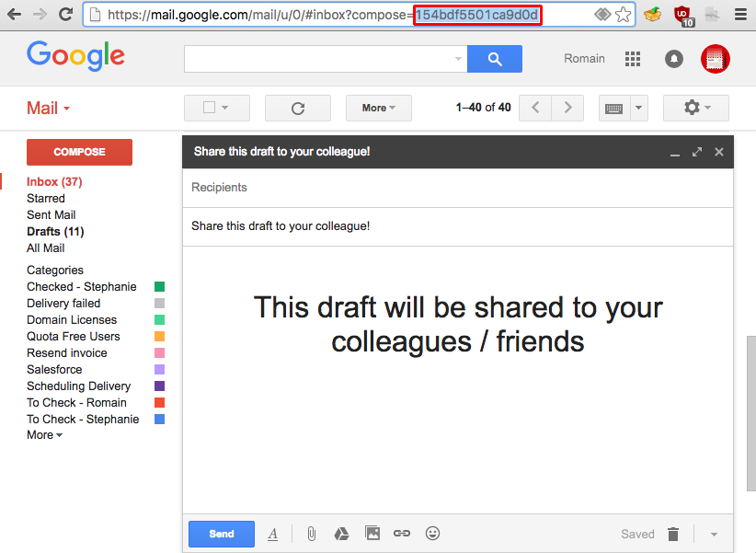Click the blue search magnifier button
Viewport: 756px width, 553px height.
click(x=495, y=59)
